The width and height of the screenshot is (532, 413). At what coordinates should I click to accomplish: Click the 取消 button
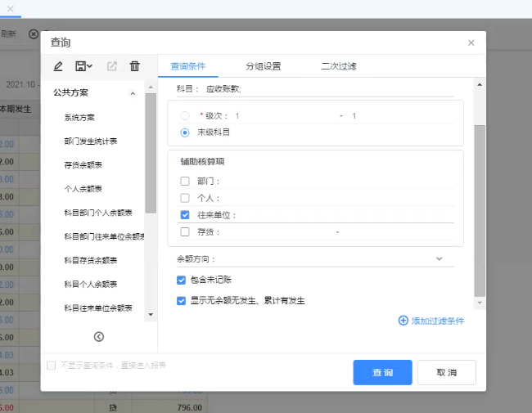click(x=447, y=372)
